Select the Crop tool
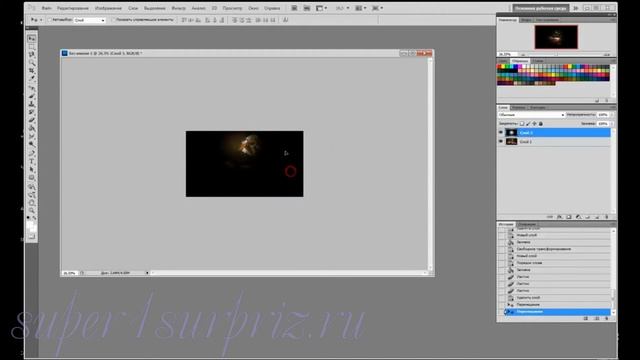 [32, 71]
